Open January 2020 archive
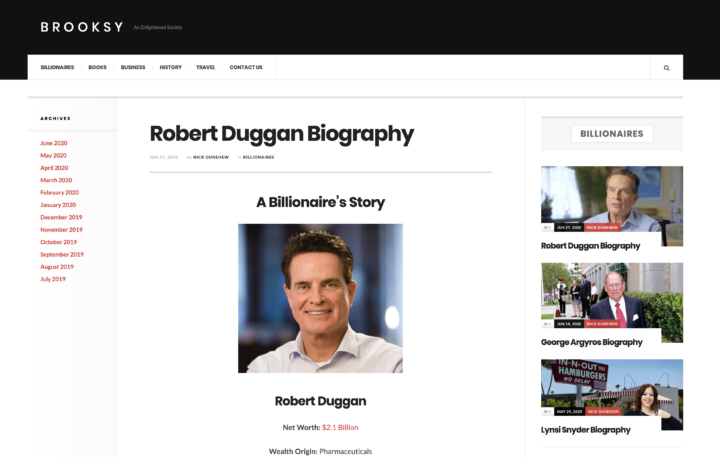The height and width of the screenshot is (457, 720). pyautogui.click(x=58, y=205)
